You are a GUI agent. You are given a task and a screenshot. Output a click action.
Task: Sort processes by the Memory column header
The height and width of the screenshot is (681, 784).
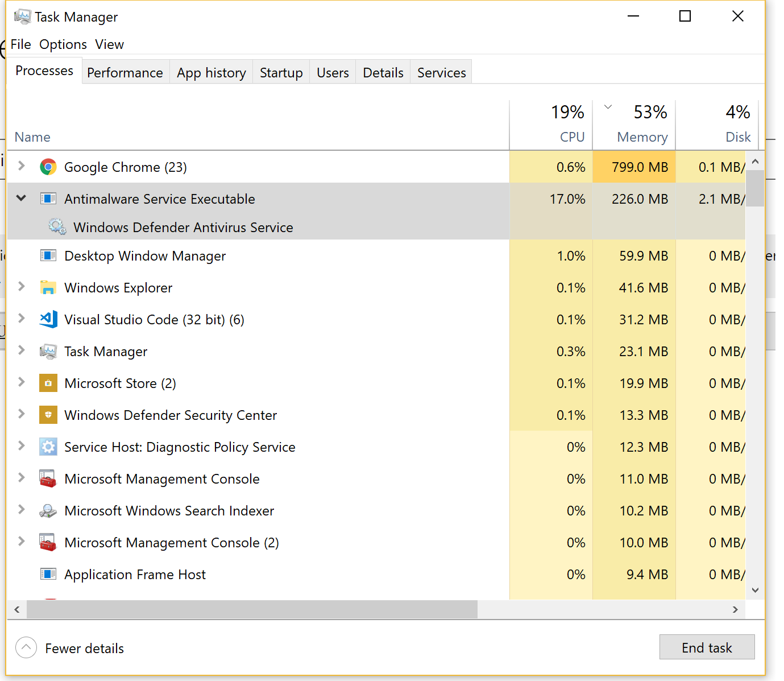coord(634,125)
